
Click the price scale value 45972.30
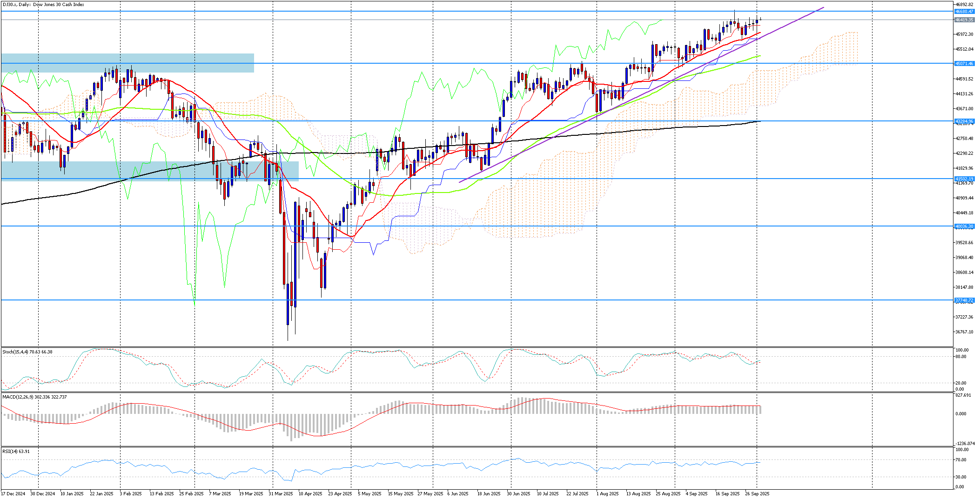tap(964, 34)
